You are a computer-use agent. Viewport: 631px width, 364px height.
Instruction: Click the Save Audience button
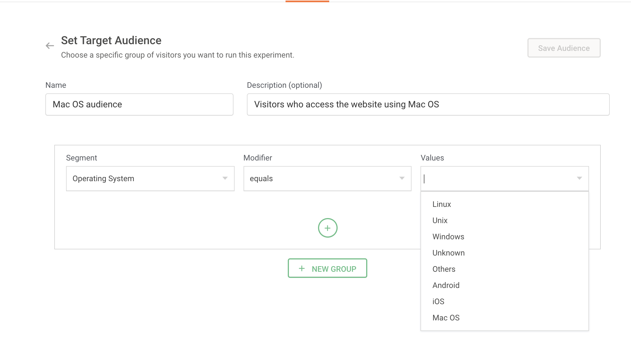coord(564,48)
